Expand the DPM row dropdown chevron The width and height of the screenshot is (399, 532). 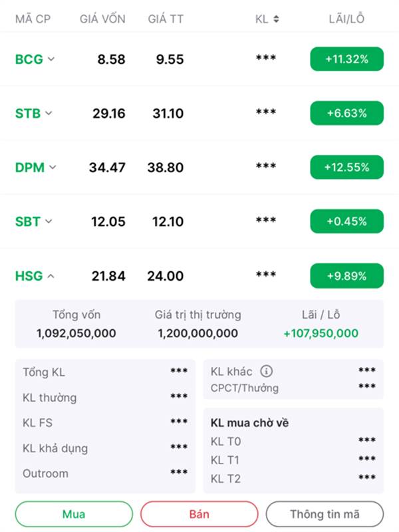(53, 167)
